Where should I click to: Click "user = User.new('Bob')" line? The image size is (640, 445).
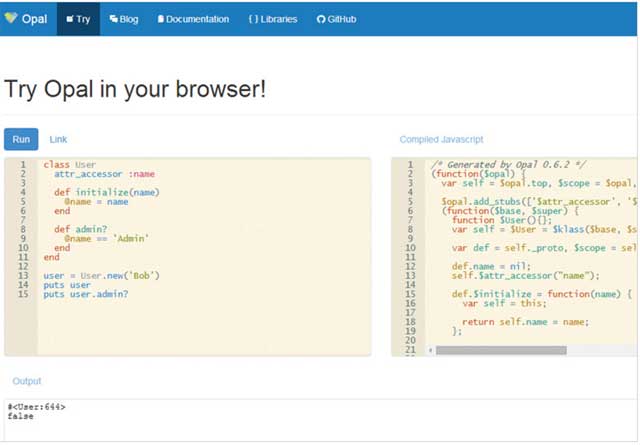point(102,276)
